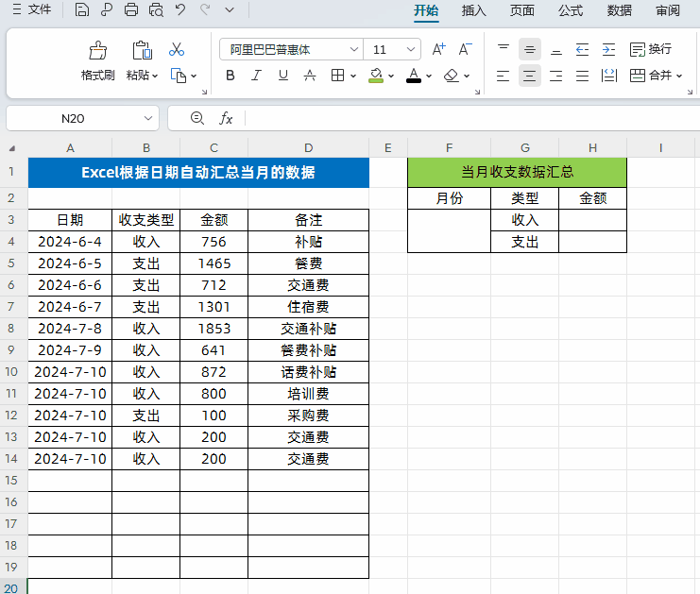700x594 pixels.
Task: Apply green fill color to cell
Action: (376, 76)
